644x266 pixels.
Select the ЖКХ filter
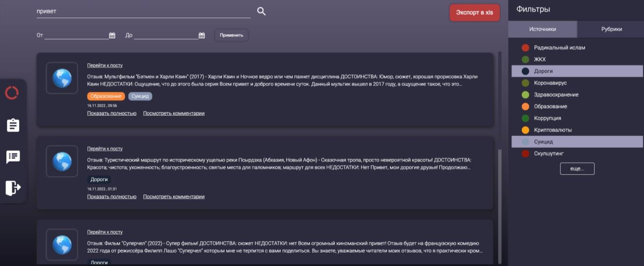click(577, 60)
